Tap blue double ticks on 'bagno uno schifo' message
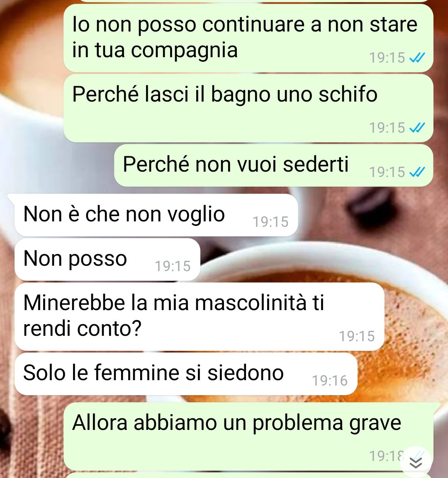The image size is (448, 478). coord(417,127)
